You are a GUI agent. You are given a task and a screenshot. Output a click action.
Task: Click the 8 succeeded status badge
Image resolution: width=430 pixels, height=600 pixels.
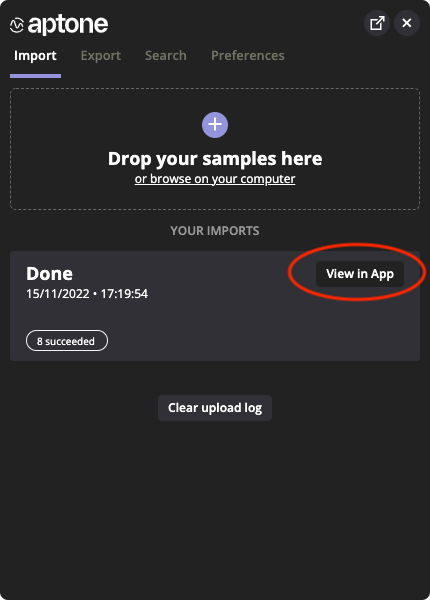click(x=67, y=341)
